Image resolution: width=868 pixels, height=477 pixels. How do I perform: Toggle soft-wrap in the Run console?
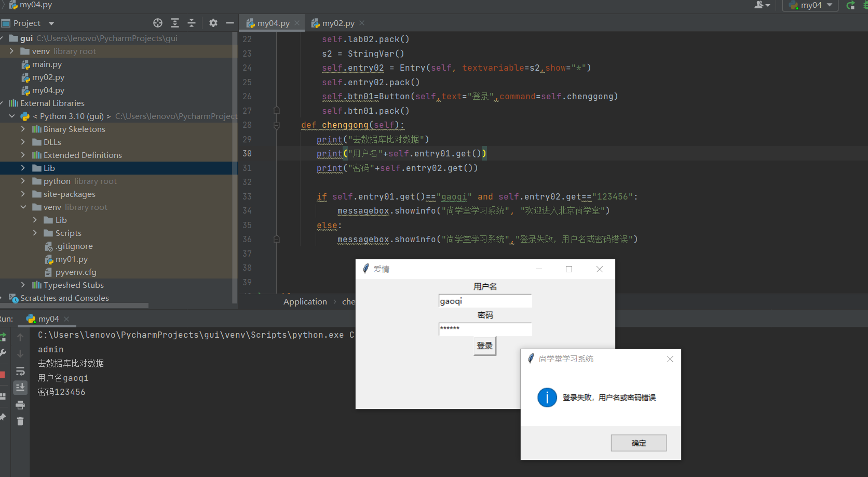(20, 371)
